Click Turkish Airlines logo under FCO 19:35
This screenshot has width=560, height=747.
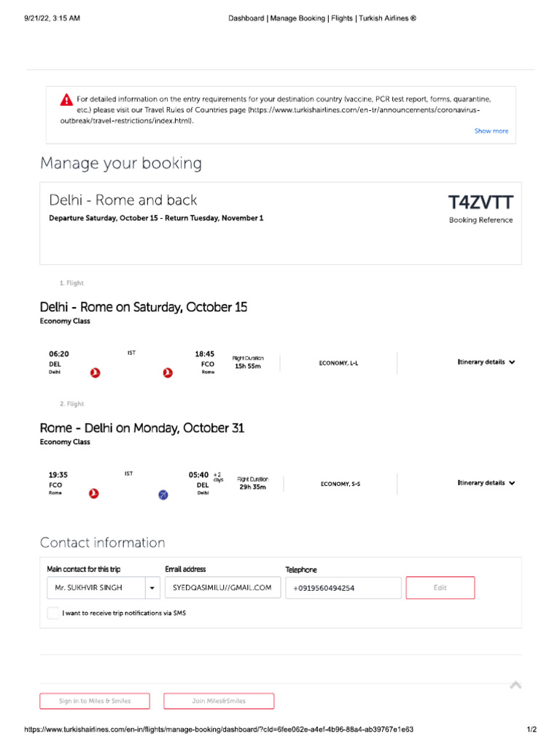pyautogui.click(x=93, y=494)
